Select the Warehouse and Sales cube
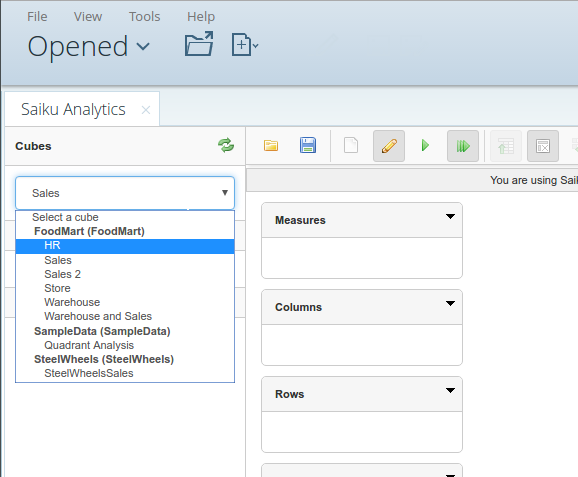 pyautogui.click(x=125, y=316)
